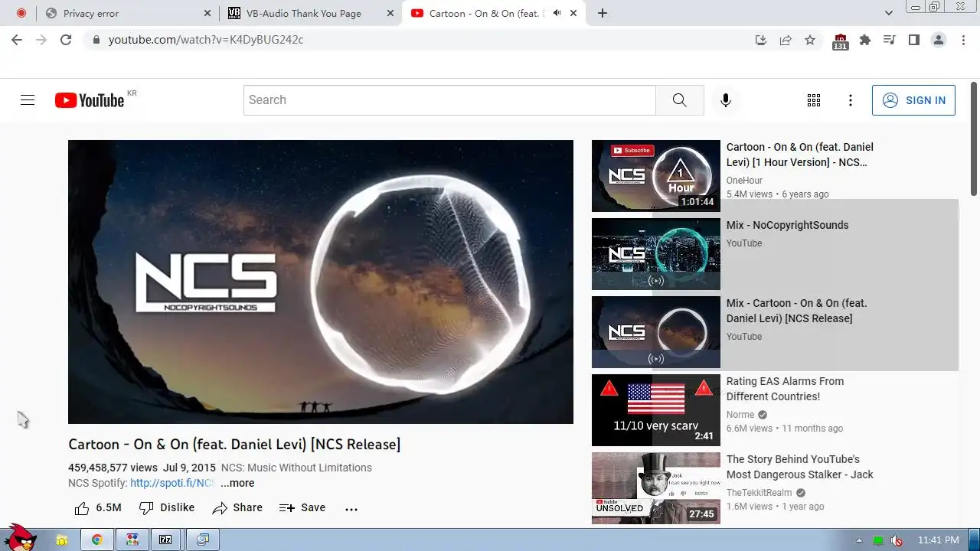Close the Privacy error tab
This screenshot has width=980, height=551.
208,13
